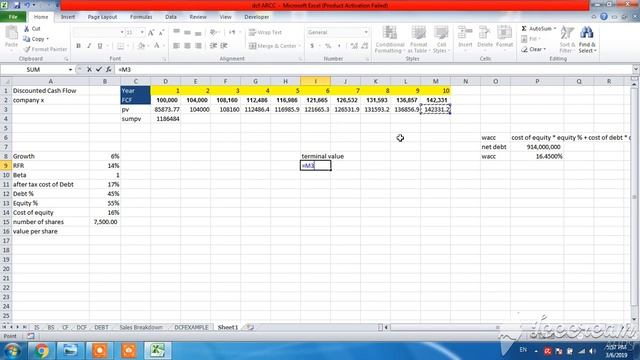Open the File tab
Screen dimensions: 640x360
13,17
